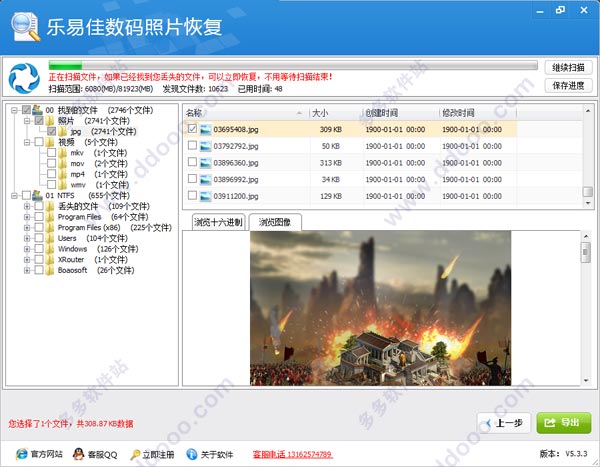600x467 pixels.
Task: Click the folder icon of wmv
Action: coord(62,185)
